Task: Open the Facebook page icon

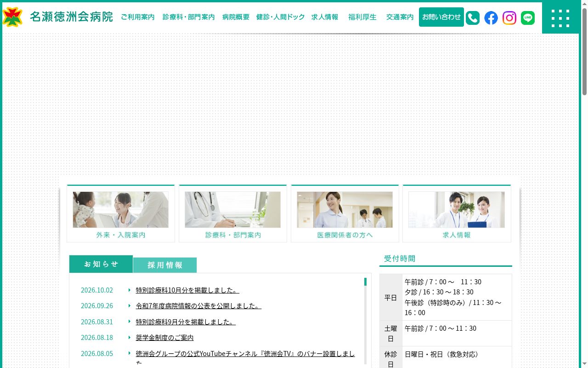Action: [491, 18]
